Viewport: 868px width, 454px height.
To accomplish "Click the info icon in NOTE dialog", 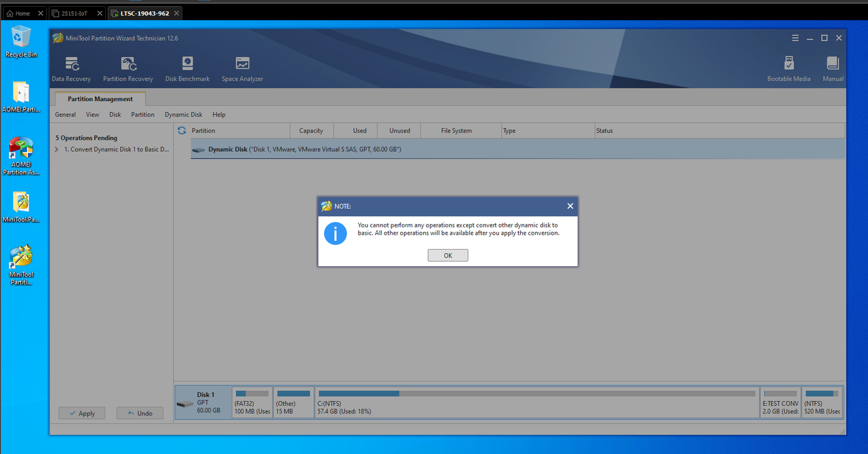I will click(335, 233).
